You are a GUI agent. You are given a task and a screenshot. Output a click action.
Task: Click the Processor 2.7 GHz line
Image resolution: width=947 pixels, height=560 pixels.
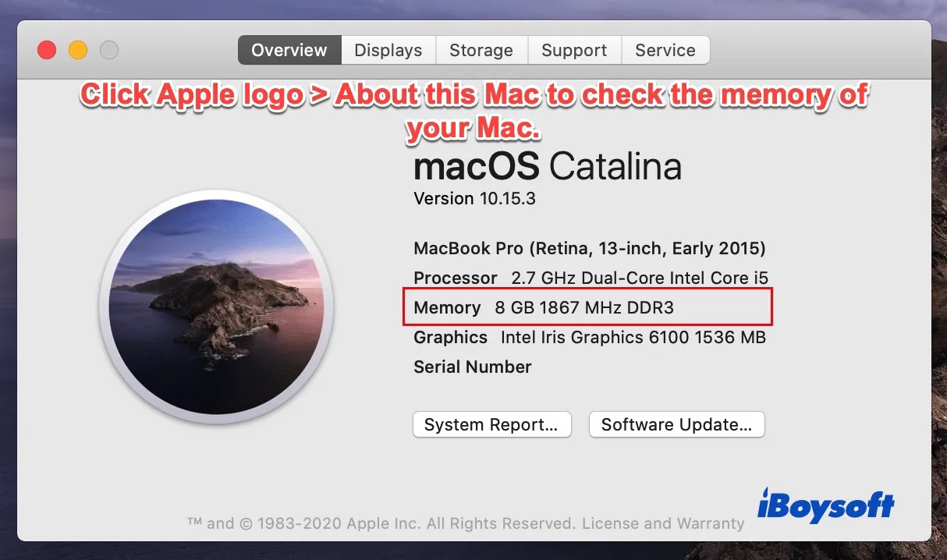pos(591,278)
